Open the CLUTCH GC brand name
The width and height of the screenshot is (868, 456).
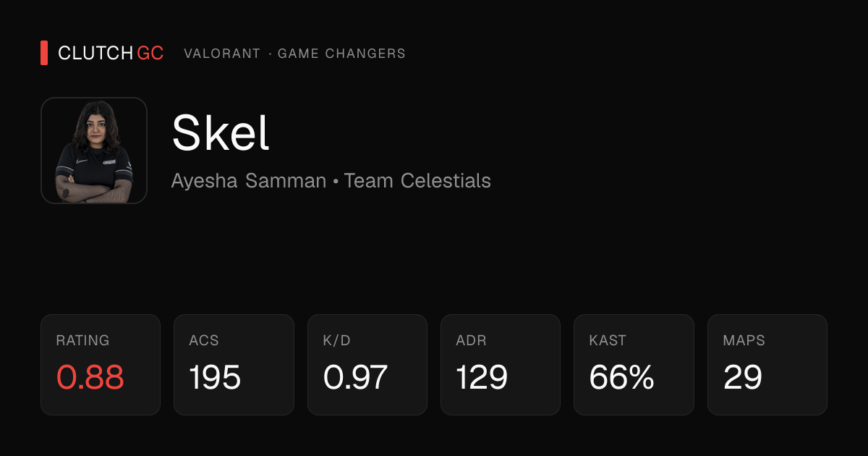pos(111,53)
